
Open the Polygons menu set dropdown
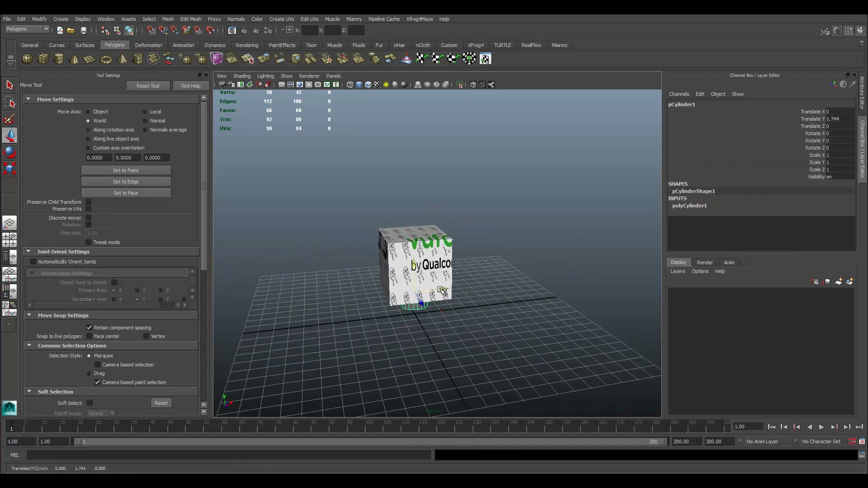point(27,29)
